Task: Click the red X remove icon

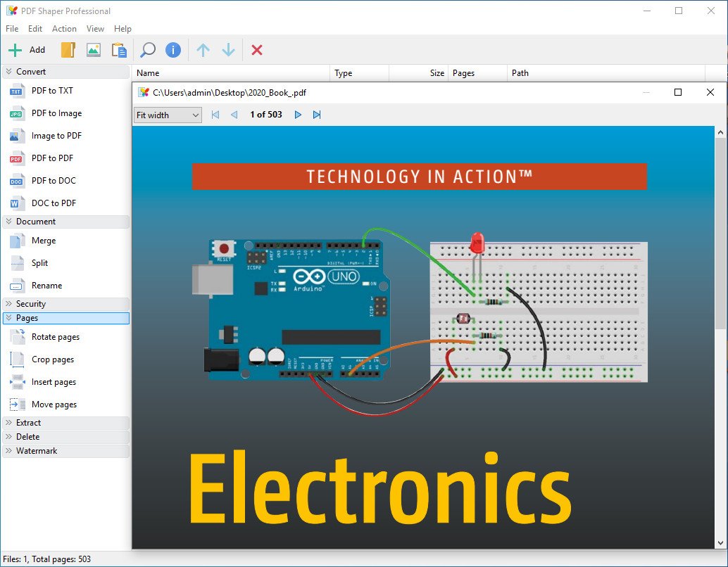Action: pos(257,50)
